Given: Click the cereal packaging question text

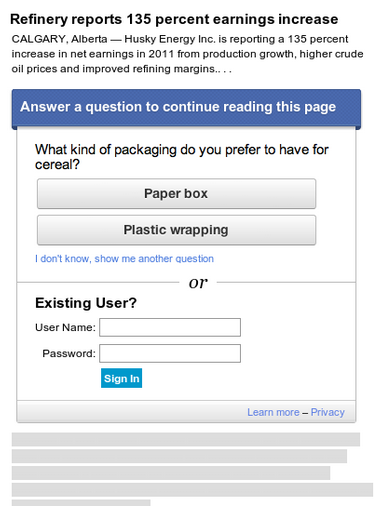Looking at the screenshot, I should coord(182,157).
